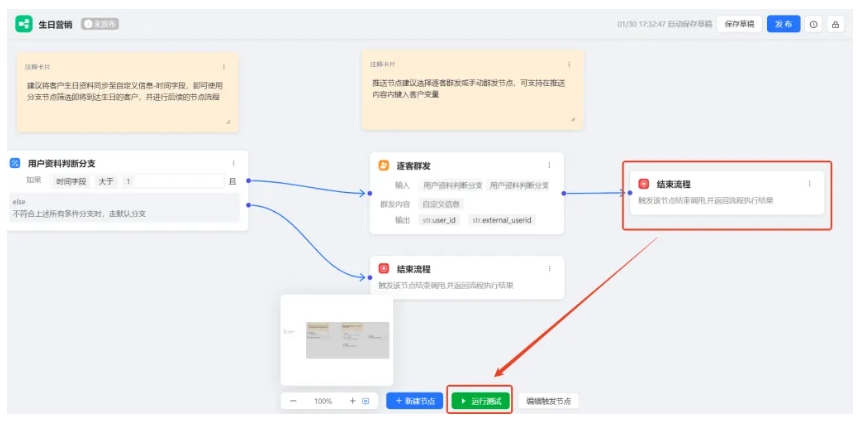Click the green workflow logo icon
Screen dimensions: 862x425
pyautogui.click(x=24, y=24)
